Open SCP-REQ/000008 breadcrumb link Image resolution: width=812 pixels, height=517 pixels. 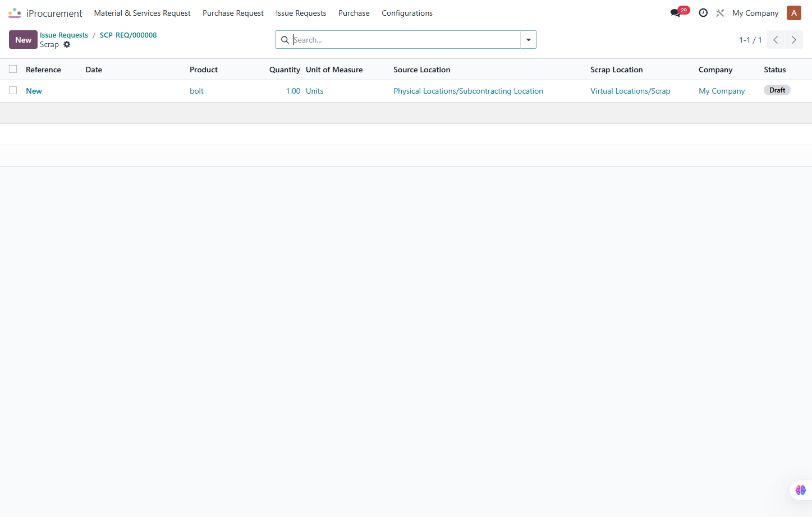click(128, 35)
